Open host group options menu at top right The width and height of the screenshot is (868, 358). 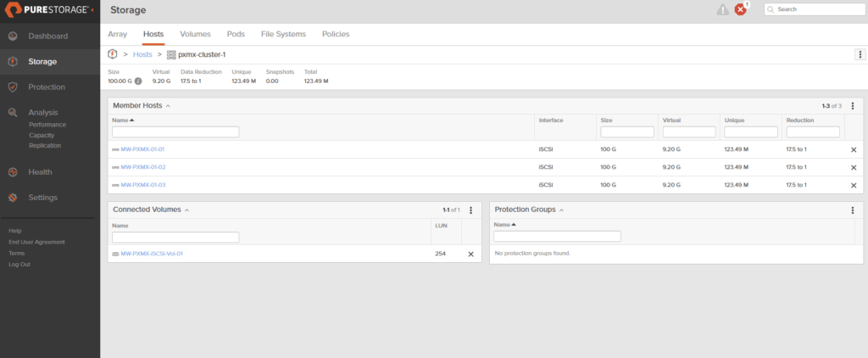[x=860, y=54]
